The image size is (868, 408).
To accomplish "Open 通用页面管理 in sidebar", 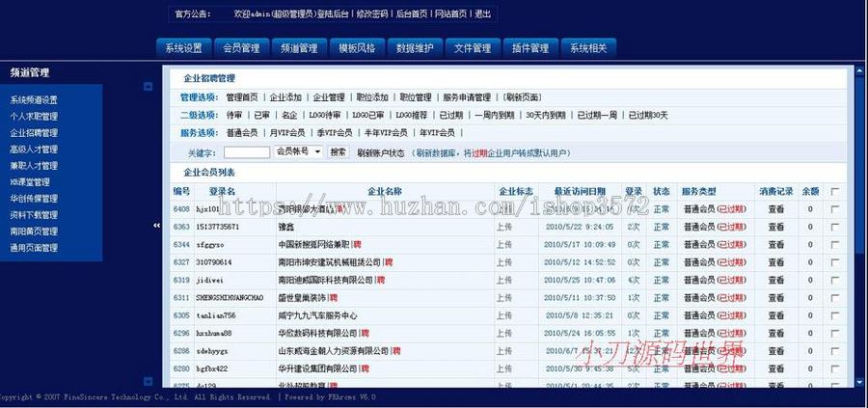I will pos(34,248).
